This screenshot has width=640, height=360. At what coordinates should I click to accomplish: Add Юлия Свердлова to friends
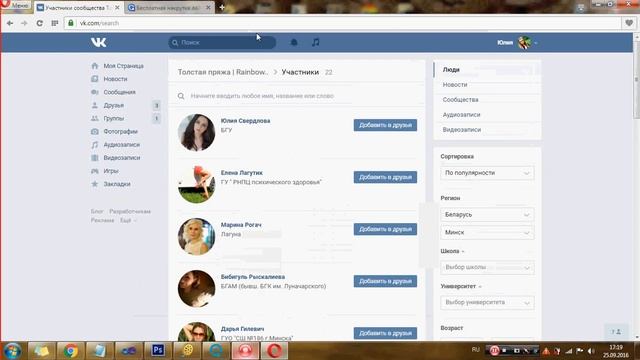coord(385,125)
